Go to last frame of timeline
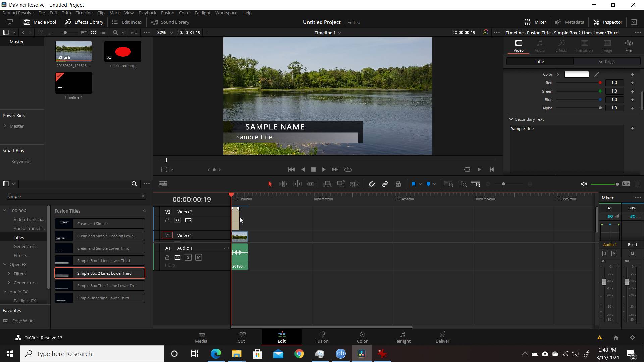 (x=335, y=170)
